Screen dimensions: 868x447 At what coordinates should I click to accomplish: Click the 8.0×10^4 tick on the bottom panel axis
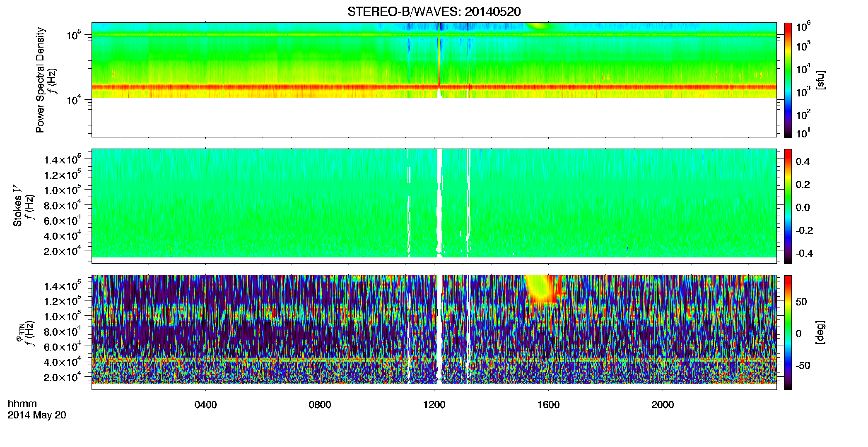coord(63,331)
